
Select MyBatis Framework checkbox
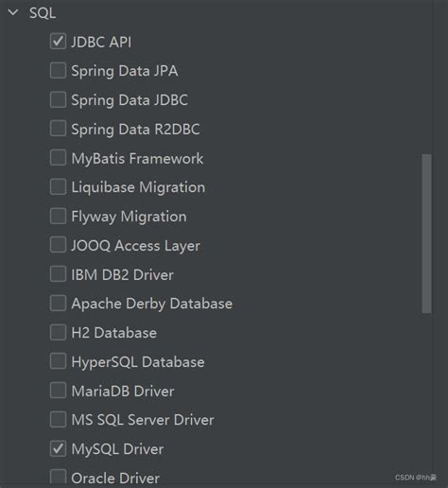click(58, 158)
